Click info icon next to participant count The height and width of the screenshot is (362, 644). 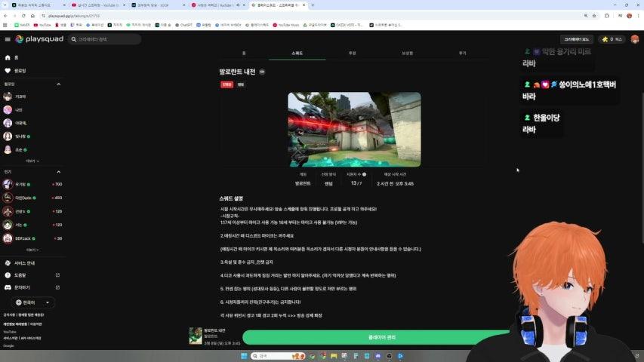(x=365, y=174)
